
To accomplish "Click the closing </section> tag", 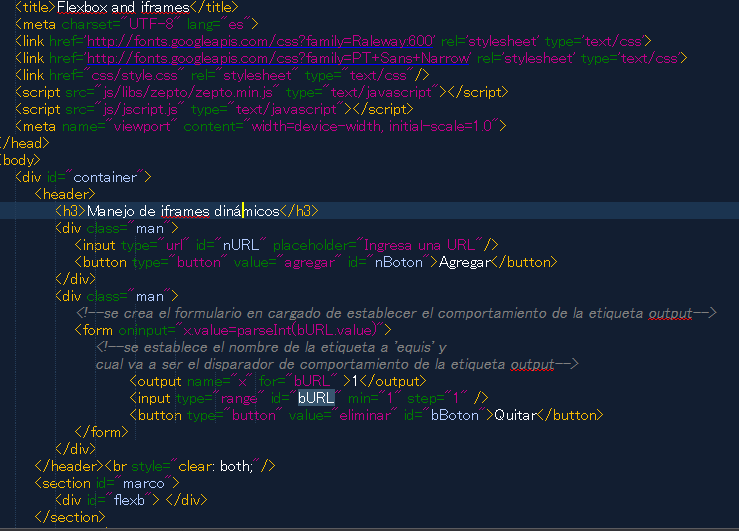I will click(x=70, y=517).
